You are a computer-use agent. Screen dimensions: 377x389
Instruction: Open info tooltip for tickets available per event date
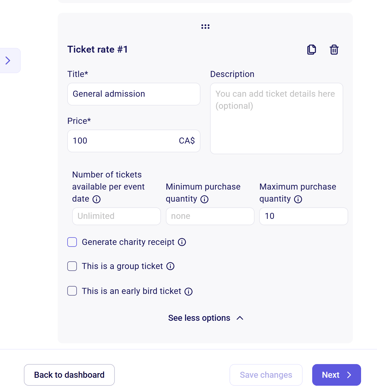click(96, 199)
